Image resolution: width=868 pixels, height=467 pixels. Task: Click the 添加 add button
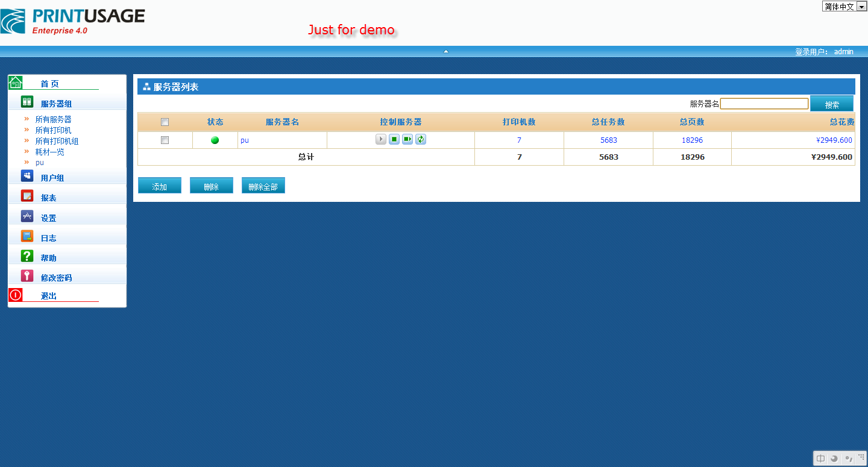coord(160,186)
